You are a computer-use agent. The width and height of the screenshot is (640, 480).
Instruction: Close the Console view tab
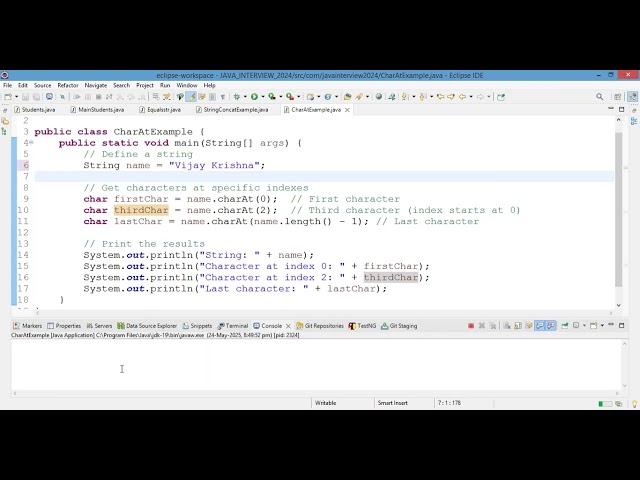pyautogui.click(x=288, y=326)
